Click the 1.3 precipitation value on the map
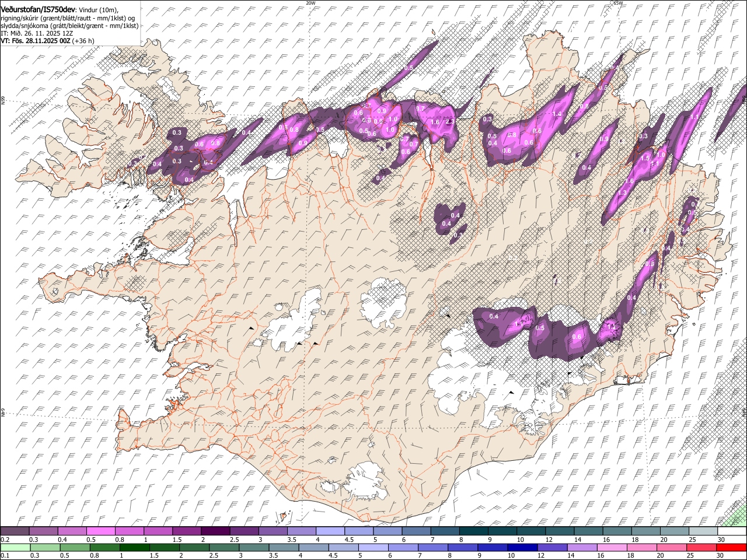This screenshot has height=560, width=747. [x=622, y=193]
